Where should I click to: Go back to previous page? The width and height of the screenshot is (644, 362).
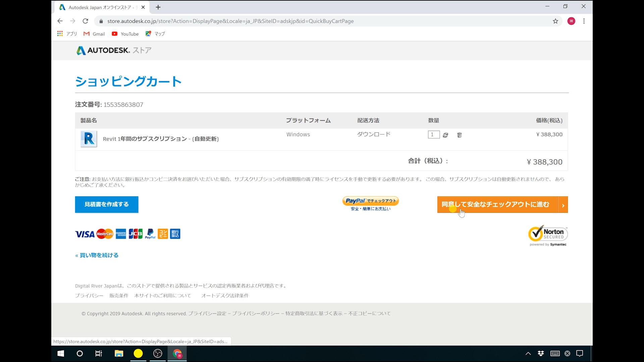coord(60,21)
